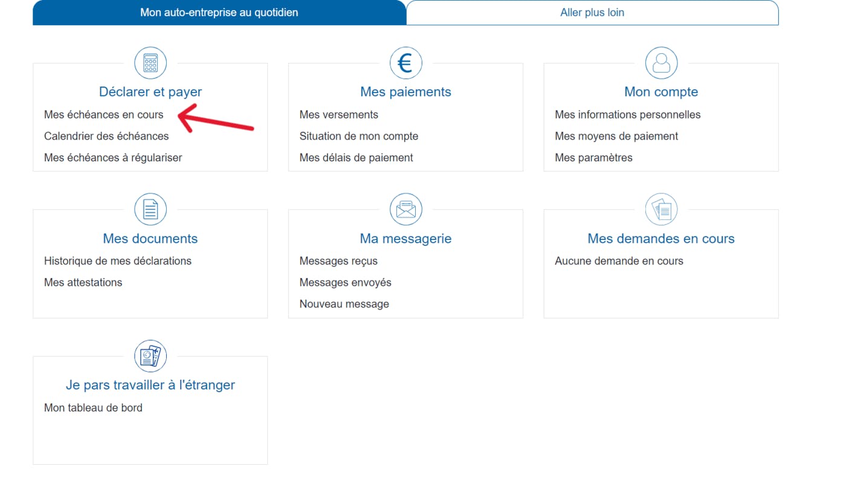Select the travel icon above Je pars travailler à l'étranger
Screen dimensions: 846x504
click(x=150, y=356)
